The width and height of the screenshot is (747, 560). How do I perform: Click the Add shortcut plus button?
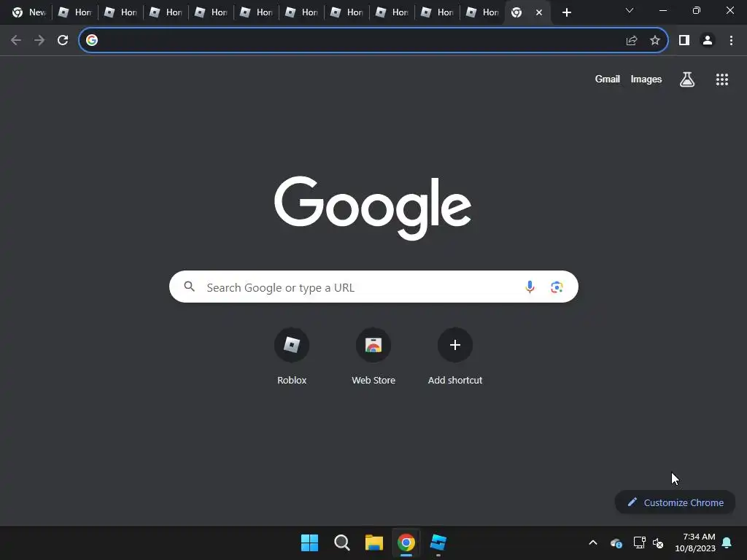(x=455, y=345)
